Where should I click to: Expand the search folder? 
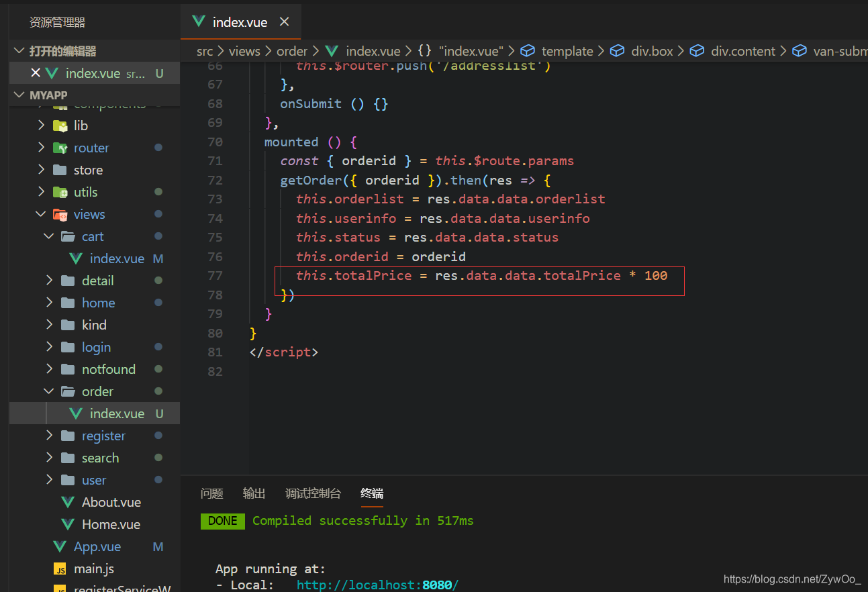tap(50, 458)
